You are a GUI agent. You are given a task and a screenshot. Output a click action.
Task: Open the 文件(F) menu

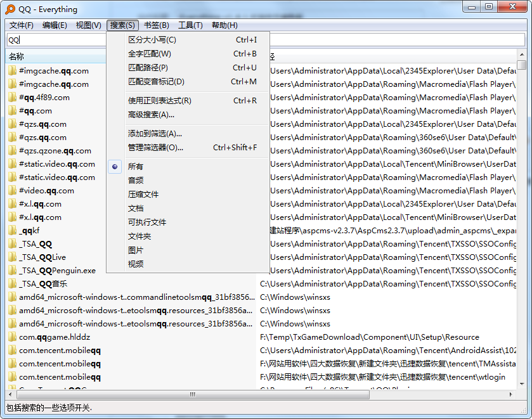click(22, 25)
